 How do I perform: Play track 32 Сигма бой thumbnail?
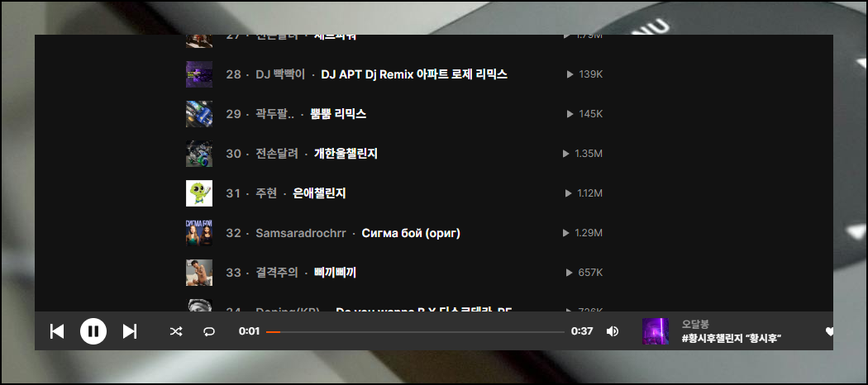click(x=199, y=233)
